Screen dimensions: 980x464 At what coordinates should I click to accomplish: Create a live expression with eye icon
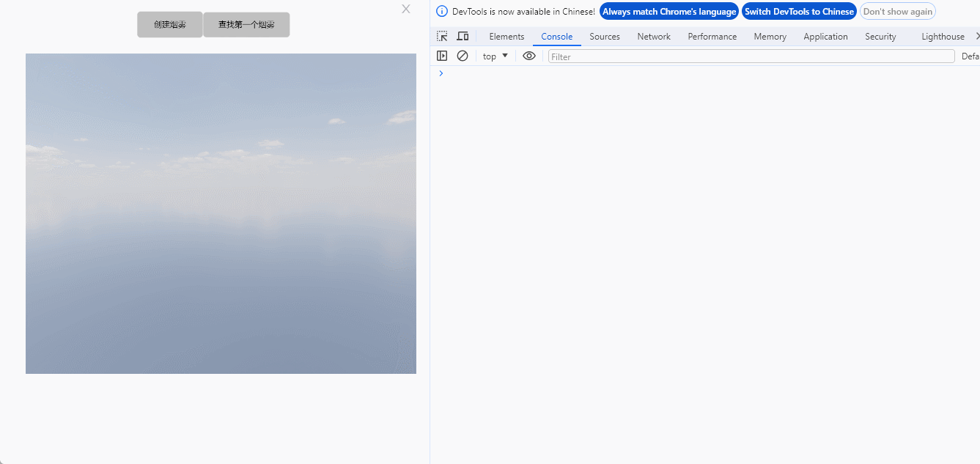529,56
